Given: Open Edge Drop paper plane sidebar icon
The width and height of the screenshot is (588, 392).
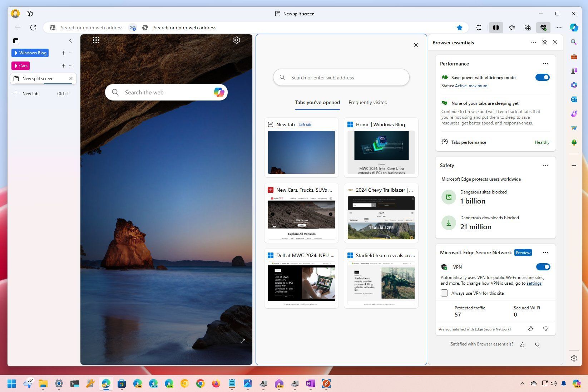Looking at the screenshot, I should coord(574,128).
